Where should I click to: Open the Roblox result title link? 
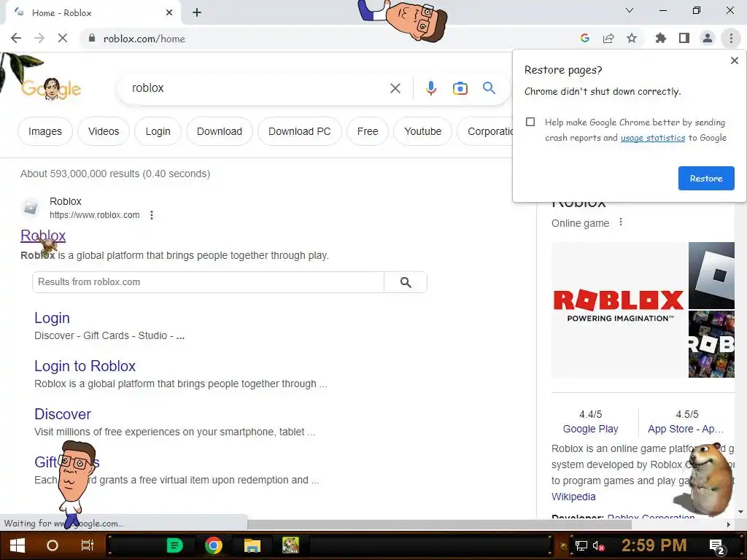tap(43, 236)
